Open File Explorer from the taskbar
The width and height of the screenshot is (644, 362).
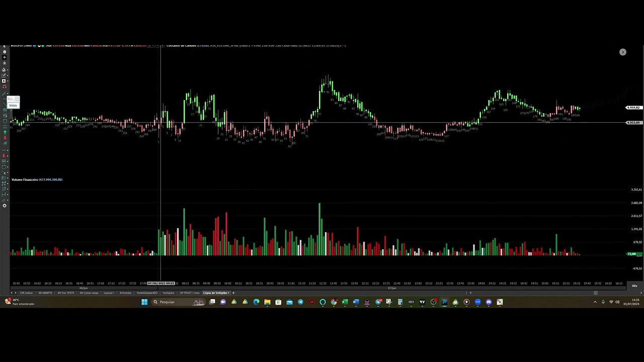[267, 302]
